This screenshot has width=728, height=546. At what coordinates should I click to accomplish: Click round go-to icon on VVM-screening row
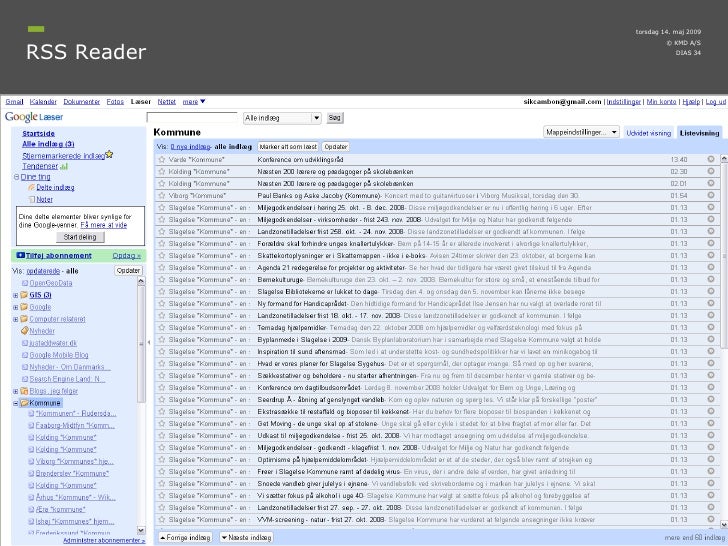point(711,520)
